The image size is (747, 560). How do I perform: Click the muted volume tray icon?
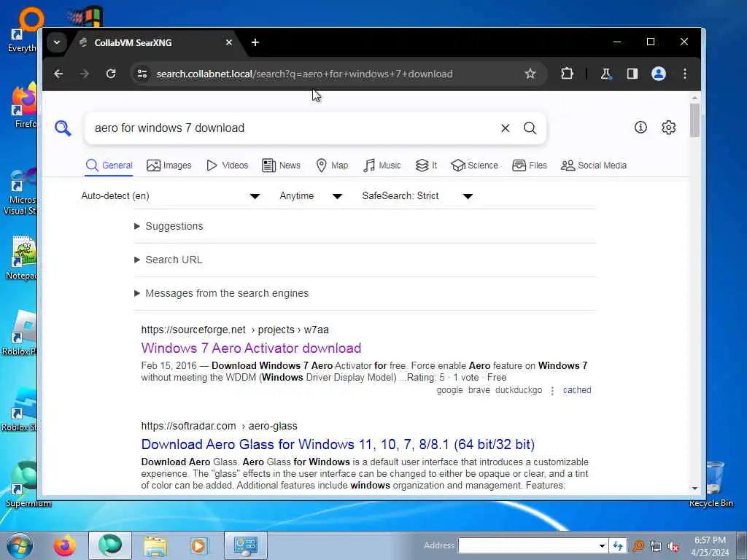[x=673, y=547]
